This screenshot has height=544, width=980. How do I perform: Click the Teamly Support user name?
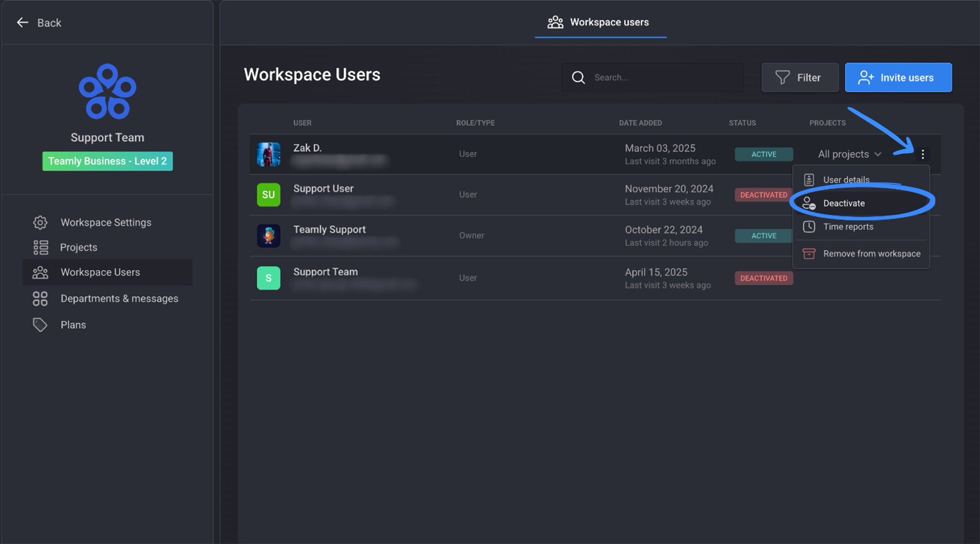click(329, 229)
